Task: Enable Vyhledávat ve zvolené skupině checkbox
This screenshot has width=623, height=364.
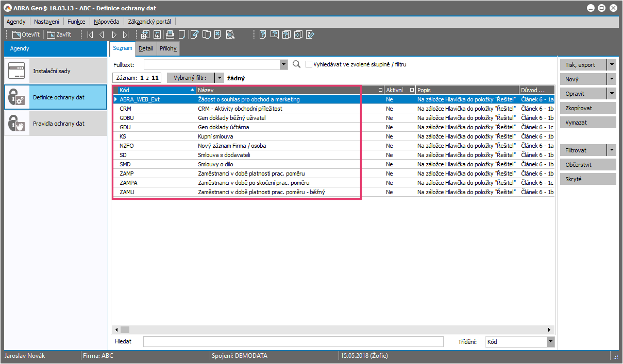Action: pyautogui.click(x=309, y=64)
